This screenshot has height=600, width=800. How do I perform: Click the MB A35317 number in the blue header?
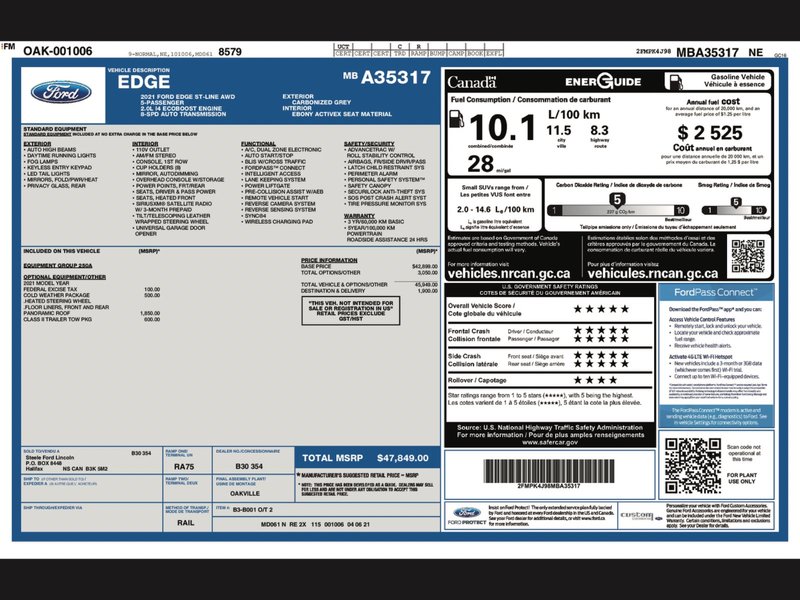pos(387,78)
